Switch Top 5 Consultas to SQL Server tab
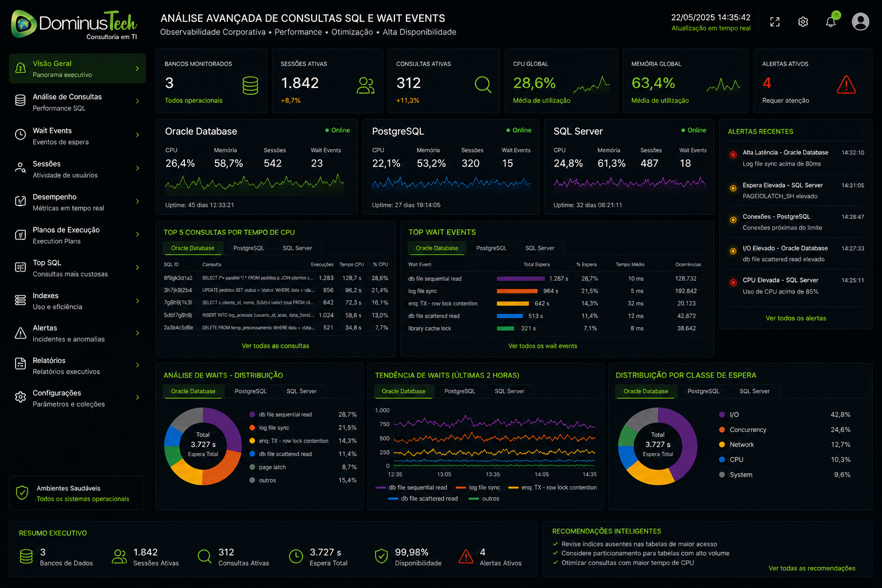 click(297, 248)
